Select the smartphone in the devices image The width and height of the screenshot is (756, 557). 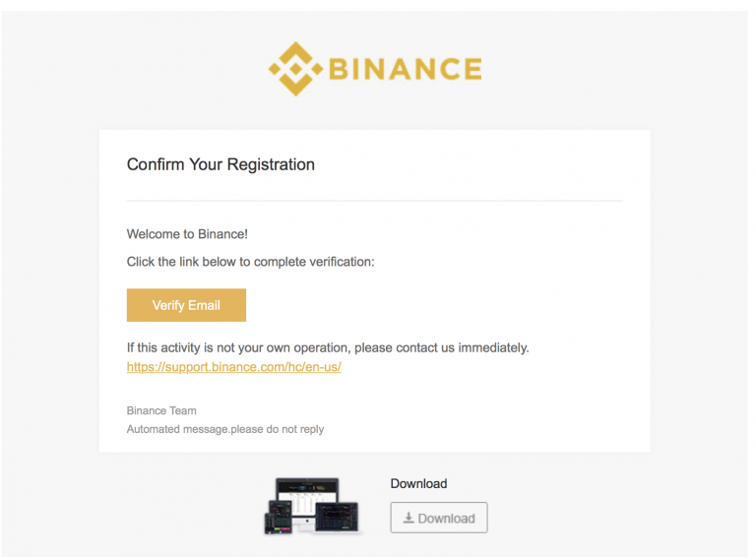click(x=269, y=524)
